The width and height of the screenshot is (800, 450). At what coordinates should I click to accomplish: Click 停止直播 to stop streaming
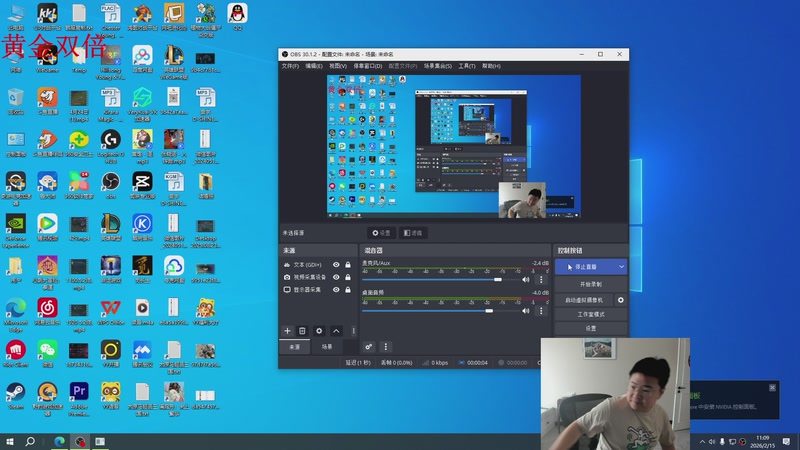(585, 267)
